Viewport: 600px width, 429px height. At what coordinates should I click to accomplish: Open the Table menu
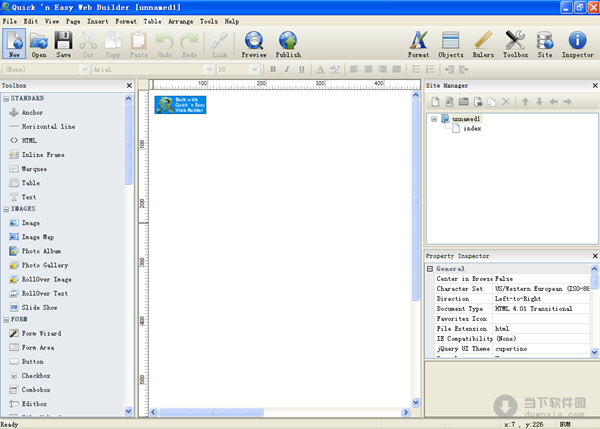(x=152, y=21)
